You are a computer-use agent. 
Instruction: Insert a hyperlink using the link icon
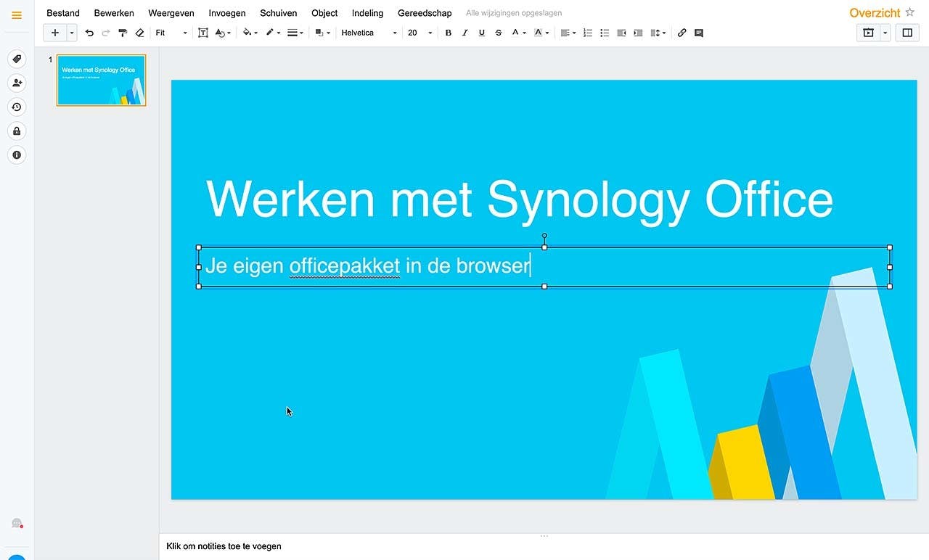tap(682, 33)
